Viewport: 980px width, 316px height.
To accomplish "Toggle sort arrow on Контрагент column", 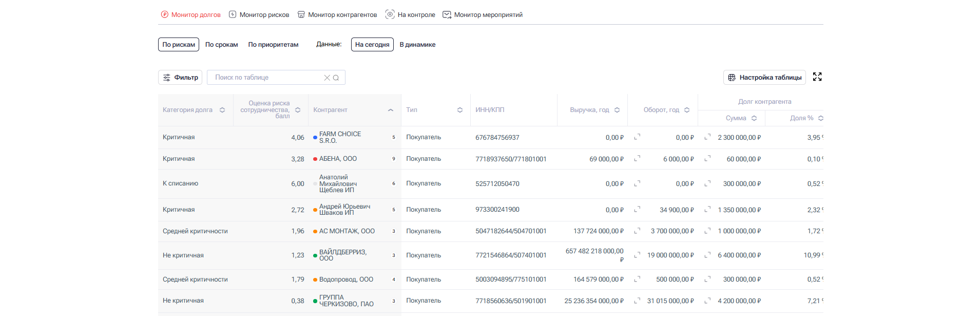I will [391, 110].
